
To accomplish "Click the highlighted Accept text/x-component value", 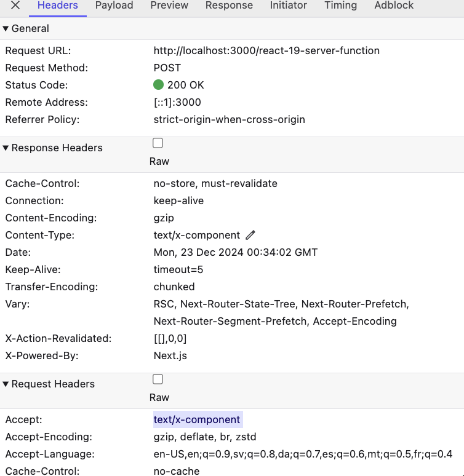I will [198, 419].
